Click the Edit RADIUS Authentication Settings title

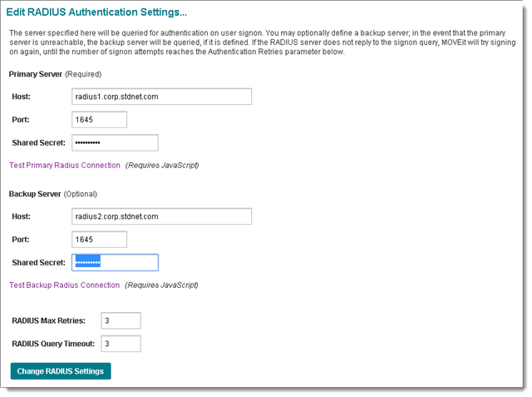[x=96, y=12]
